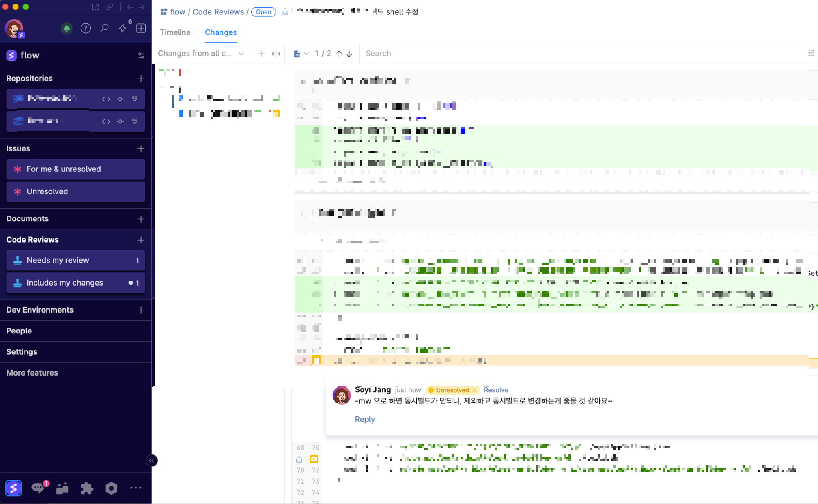This screenshot has width=818, height=504.
Task: Open the lightning bolt todo icon
Action: pyautogui.click(x=123, y=28)
